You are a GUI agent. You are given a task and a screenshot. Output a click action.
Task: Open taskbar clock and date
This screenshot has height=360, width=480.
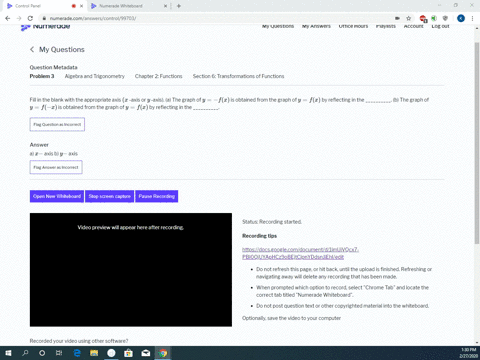click(x=468, y=353)
